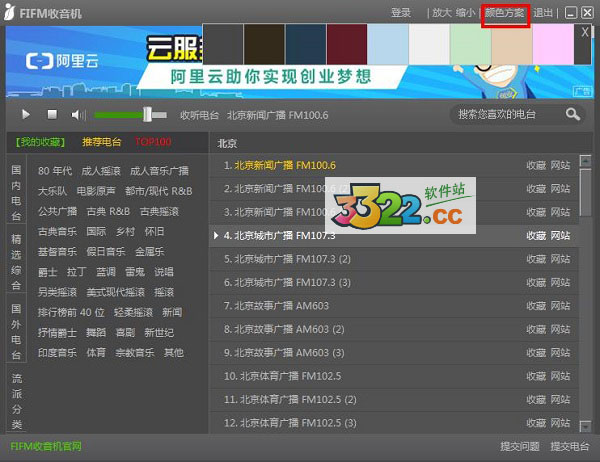
Task: Click the 登录 login link
Action: pos(401,13)
